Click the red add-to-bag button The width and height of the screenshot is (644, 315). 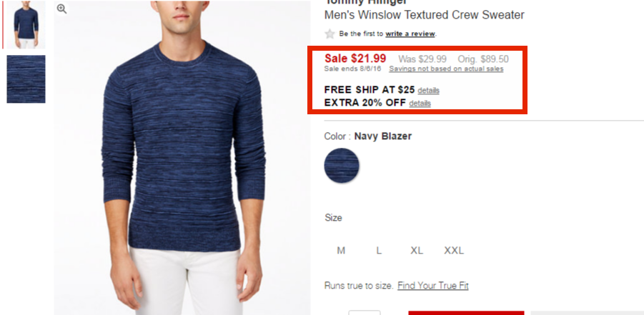(x=466, y=313)
